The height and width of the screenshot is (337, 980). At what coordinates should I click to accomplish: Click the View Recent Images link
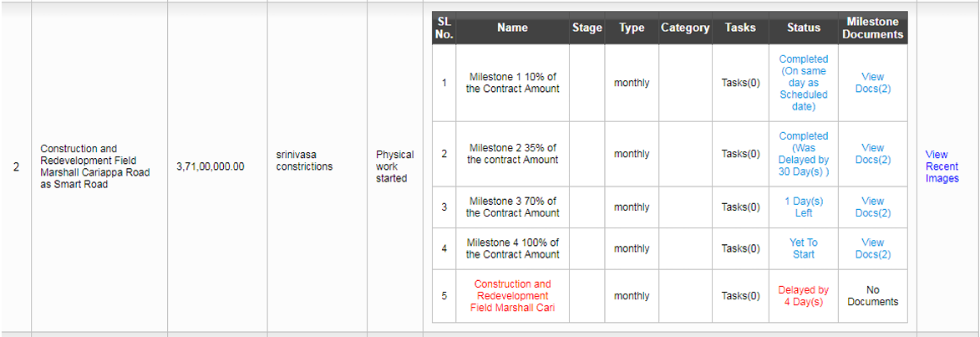click(942, 166)
